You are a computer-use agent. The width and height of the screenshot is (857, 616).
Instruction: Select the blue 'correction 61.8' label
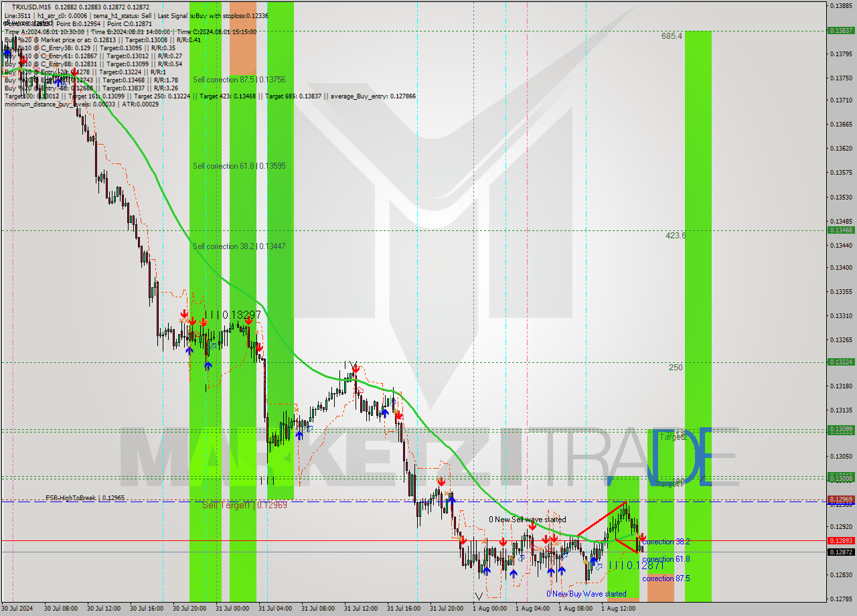[x=666, y=559]
